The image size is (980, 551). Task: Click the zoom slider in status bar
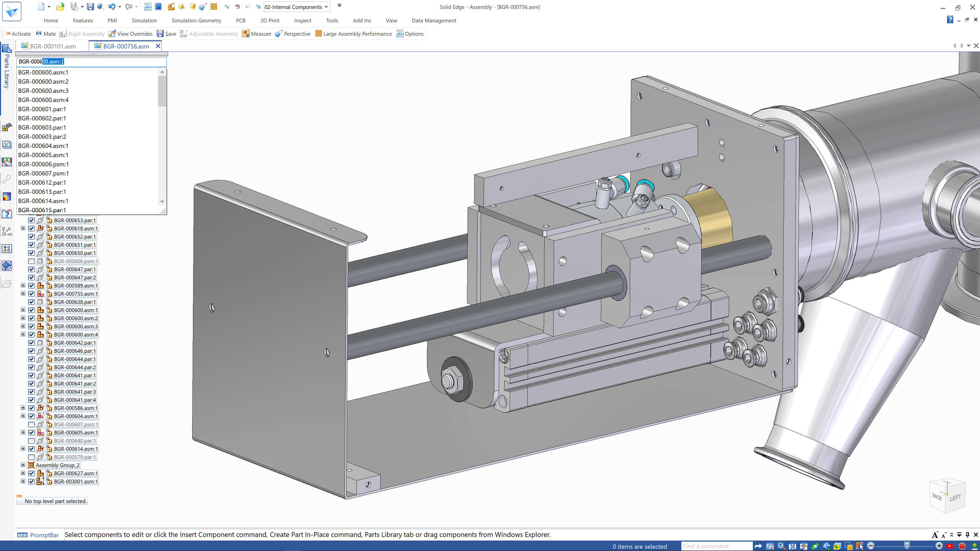[x=906, y=546]
